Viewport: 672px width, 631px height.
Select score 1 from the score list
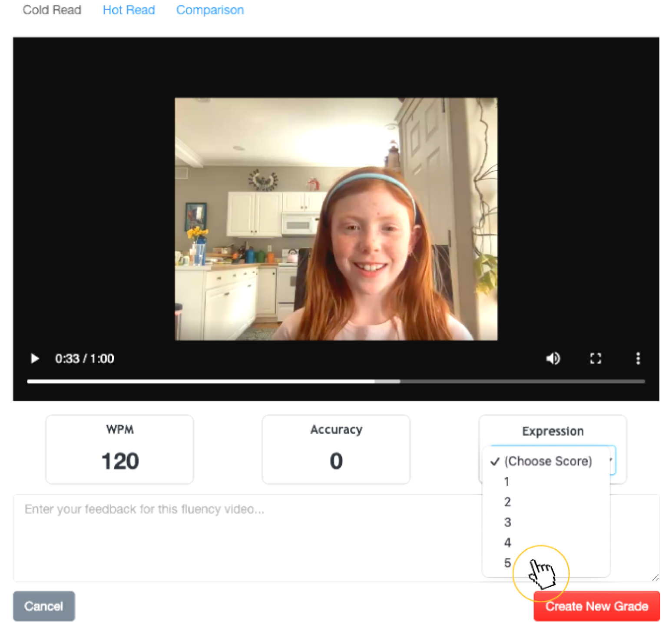tap(507, 482)
